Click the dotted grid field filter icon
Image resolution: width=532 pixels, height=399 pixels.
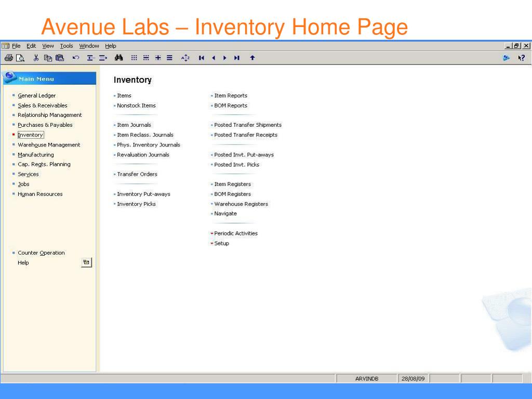pyautogui.click(x=134, y=58)
